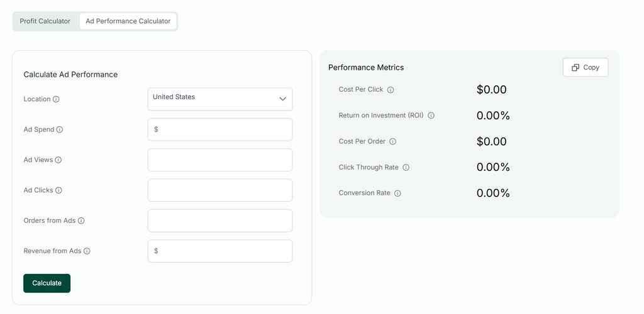Click the Orders from Ads label
Screen dimensions: 644x314
(49, 220)
